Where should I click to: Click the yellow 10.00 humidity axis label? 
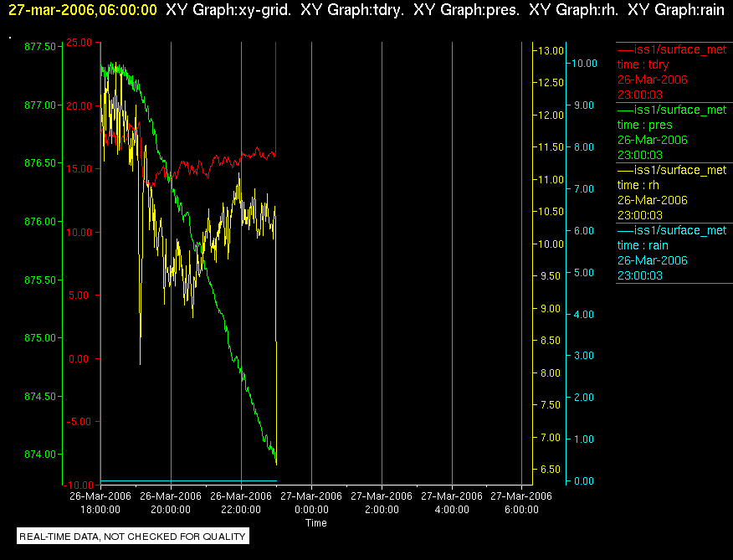tap(551, 244)
